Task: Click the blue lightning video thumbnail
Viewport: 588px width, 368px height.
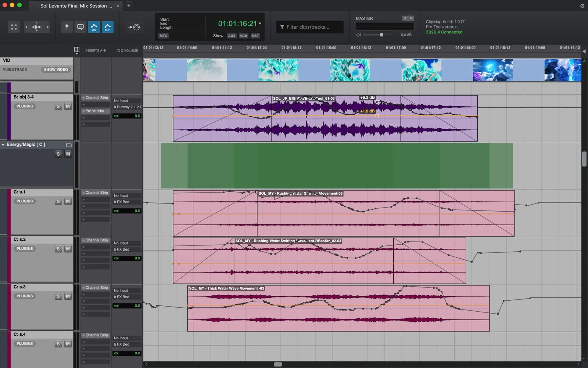Action: 492,70
